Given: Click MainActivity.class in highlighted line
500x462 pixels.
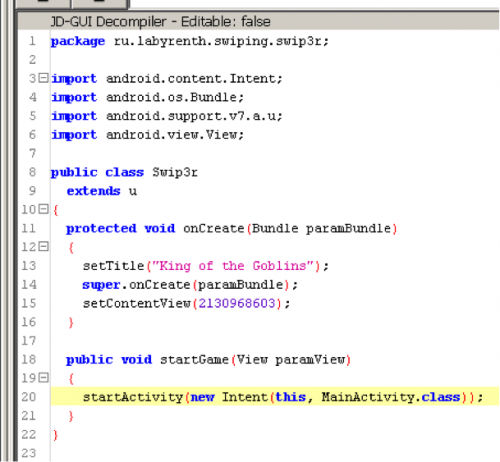Looking at the screenshot, I should tap(391, 397).
